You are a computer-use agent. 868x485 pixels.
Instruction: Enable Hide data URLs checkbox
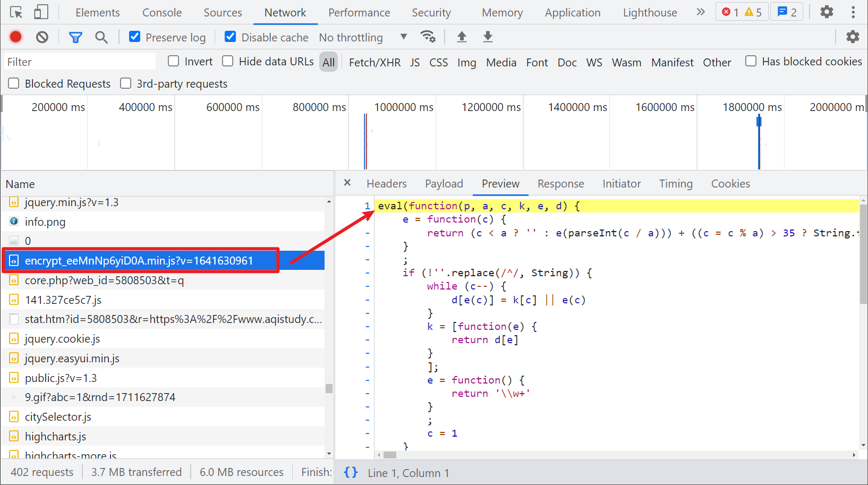[x=227, y=61]
